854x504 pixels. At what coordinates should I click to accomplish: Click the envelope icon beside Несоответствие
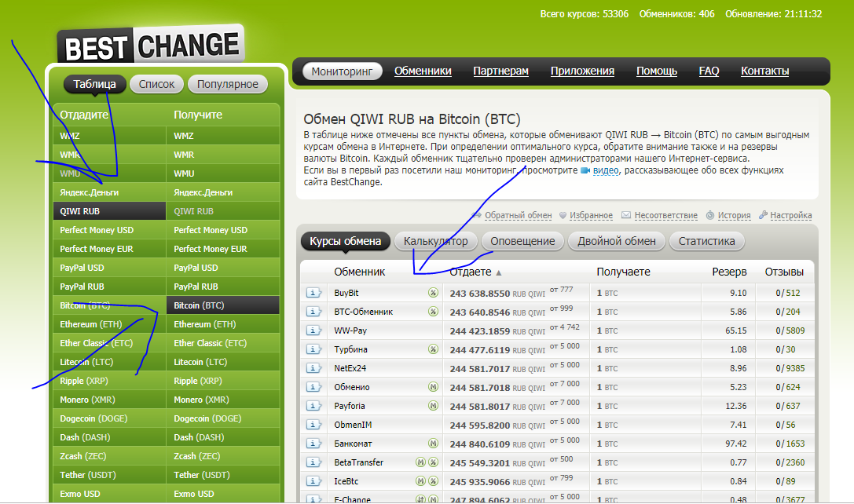coord(626,215)
